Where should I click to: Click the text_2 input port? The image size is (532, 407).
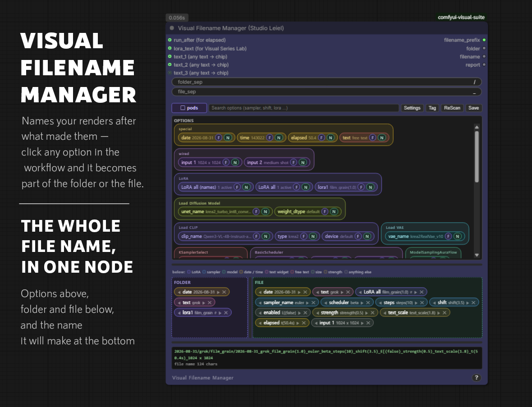point(170,64)
